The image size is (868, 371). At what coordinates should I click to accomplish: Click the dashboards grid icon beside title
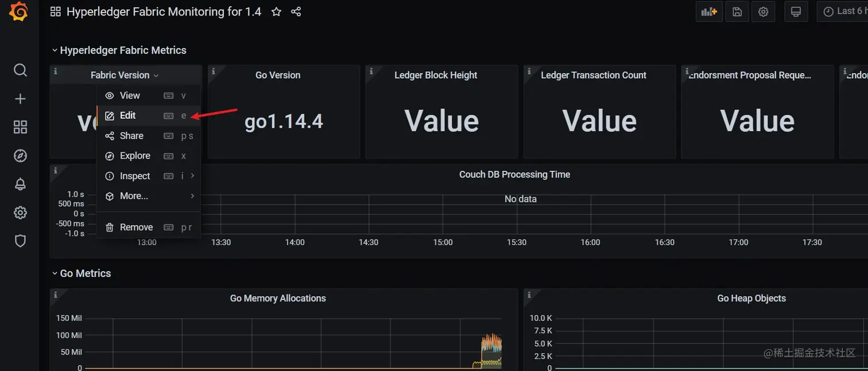coord(56,11)
